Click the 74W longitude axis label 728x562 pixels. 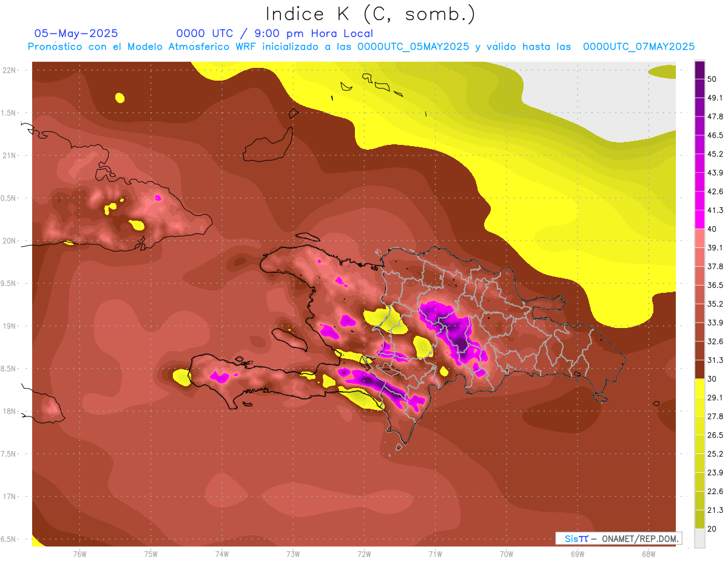[x=221, y=554]
